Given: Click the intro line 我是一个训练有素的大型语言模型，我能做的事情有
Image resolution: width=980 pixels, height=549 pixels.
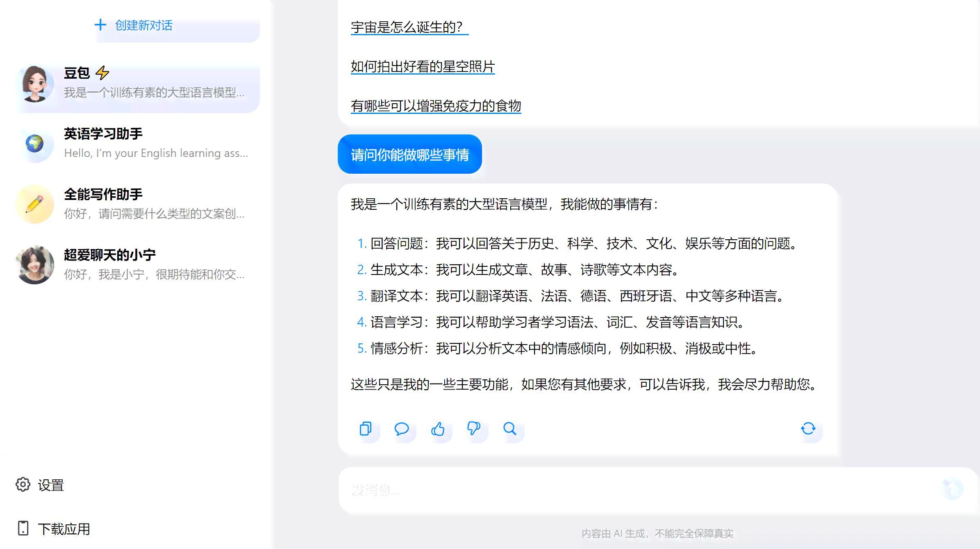Looking at the screenshot, I should 505,204.
